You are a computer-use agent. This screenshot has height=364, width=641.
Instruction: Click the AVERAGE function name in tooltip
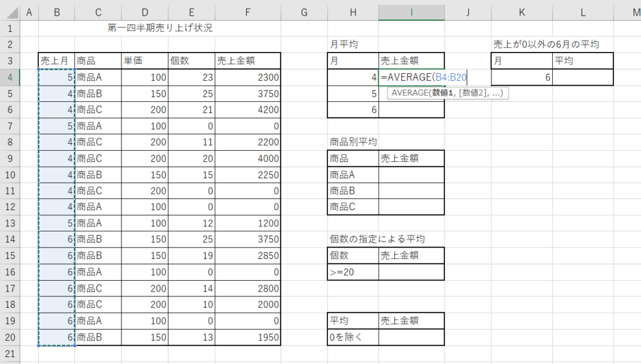pos(411,93)
